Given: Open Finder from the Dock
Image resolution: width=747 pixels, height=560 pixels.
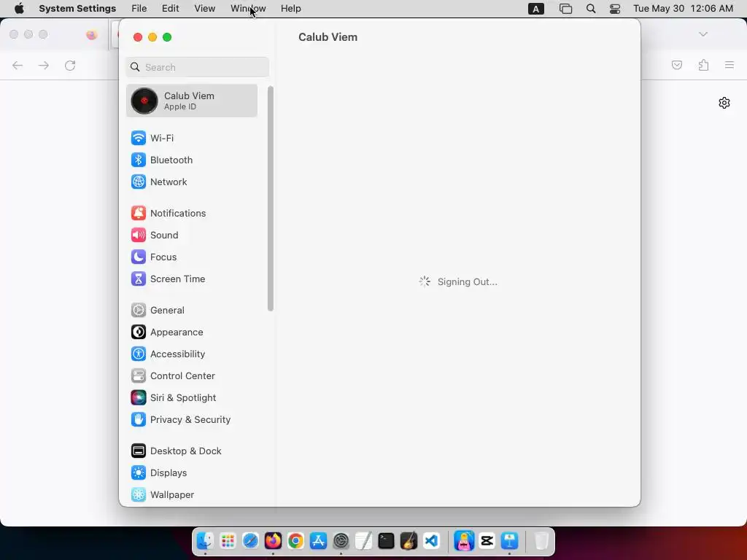Looking at the screenshot, I should click(205, 541).
